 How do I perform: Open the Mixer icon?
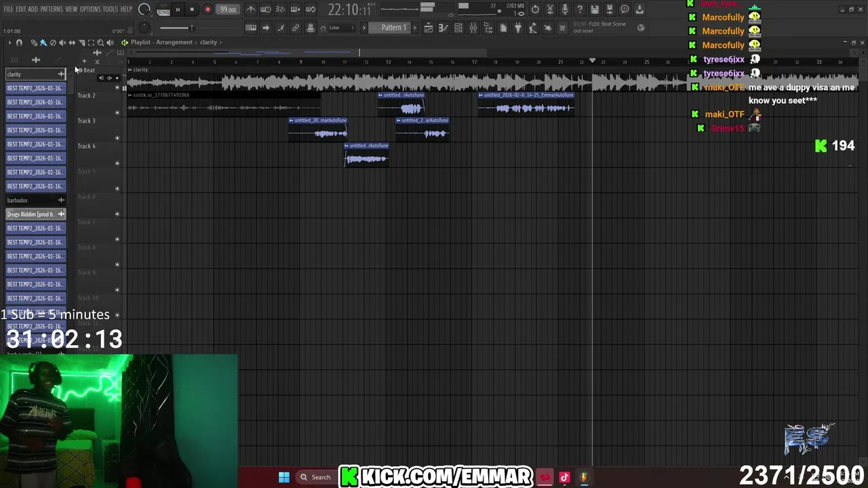click(473, 28)
